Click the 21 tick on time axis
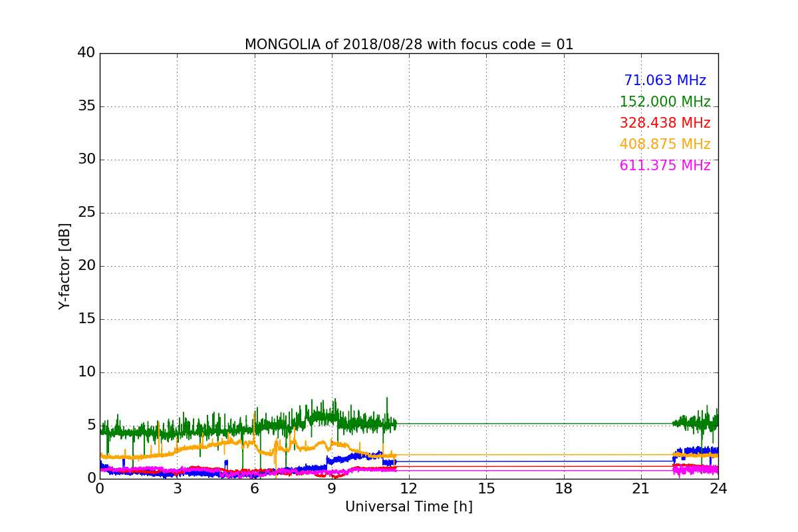The height and width of the screenshot is (532, 798). click(x=641, y=488)
